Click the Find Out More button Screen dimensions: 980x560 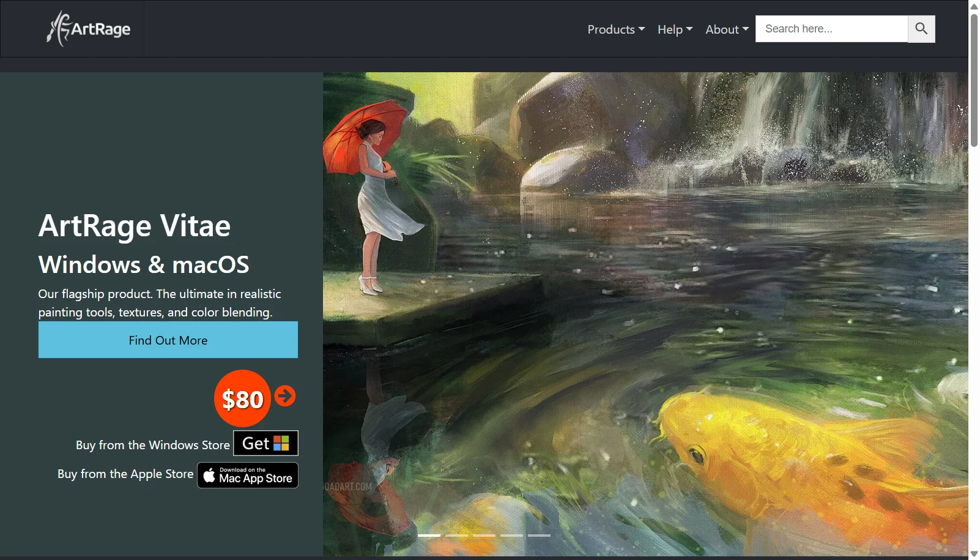(x=168, y=340)
